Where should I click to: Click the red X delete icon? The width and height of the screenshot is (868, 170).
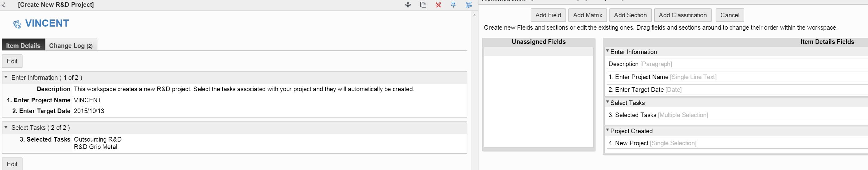[x=438, y=5]
